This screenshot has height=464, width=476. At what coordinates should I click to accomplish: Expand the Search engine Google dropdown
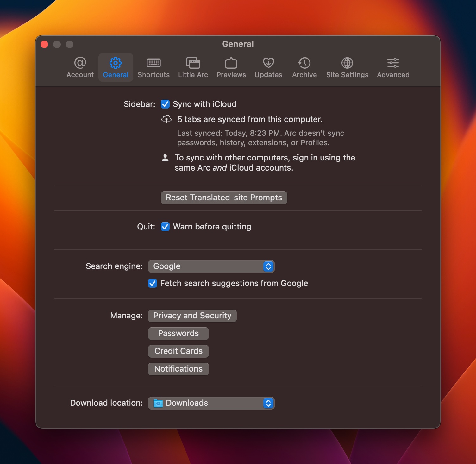(211, 266)
